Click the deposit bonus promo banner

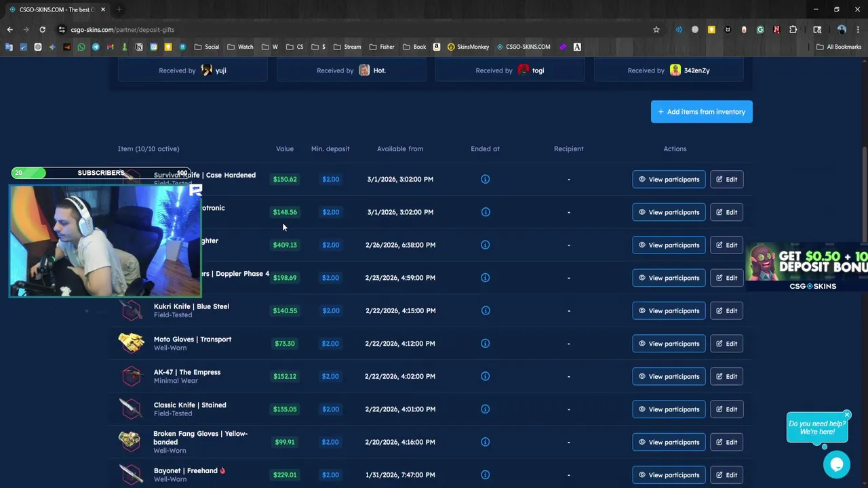pos(807,267)
